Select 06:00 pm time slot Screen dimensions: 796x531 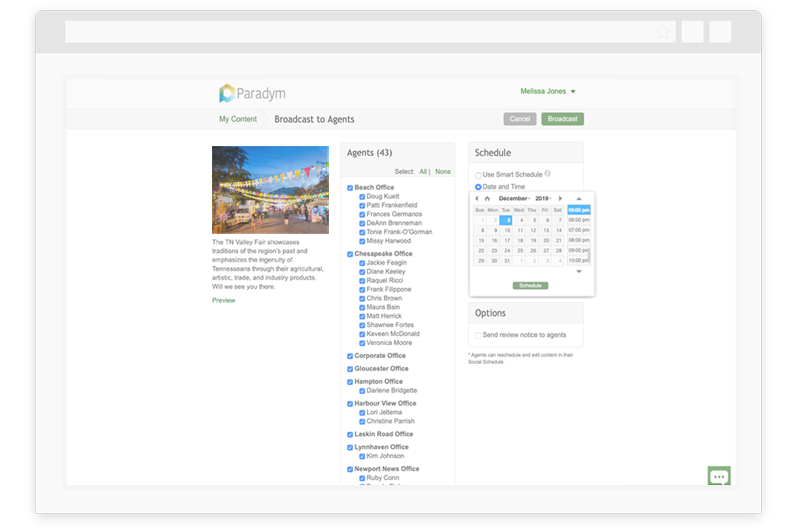point(578,220)
